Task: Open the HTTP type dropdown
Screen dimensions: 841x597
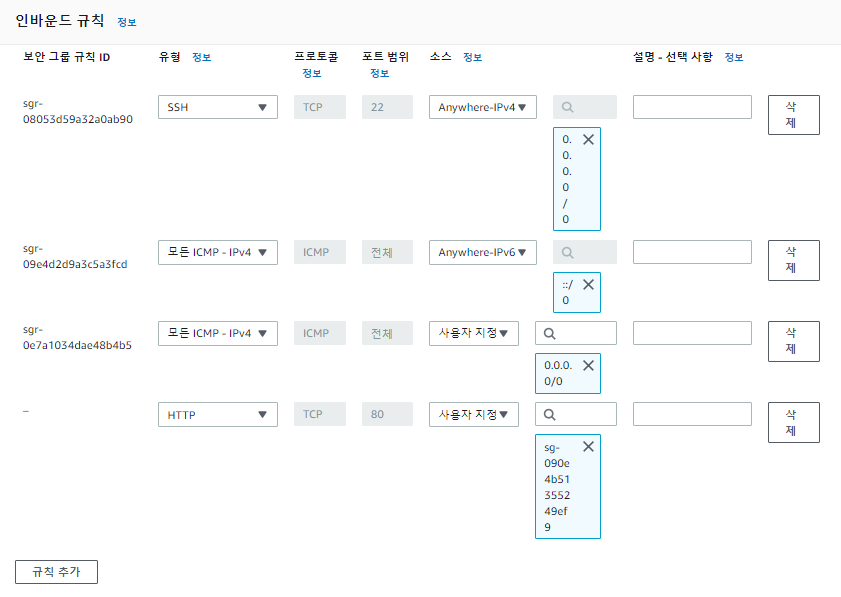Action: pyautogui.click(x=218, y=415)
